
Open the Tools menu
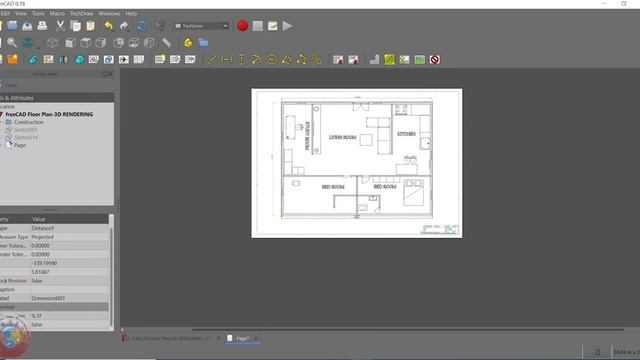click(38, 13)
